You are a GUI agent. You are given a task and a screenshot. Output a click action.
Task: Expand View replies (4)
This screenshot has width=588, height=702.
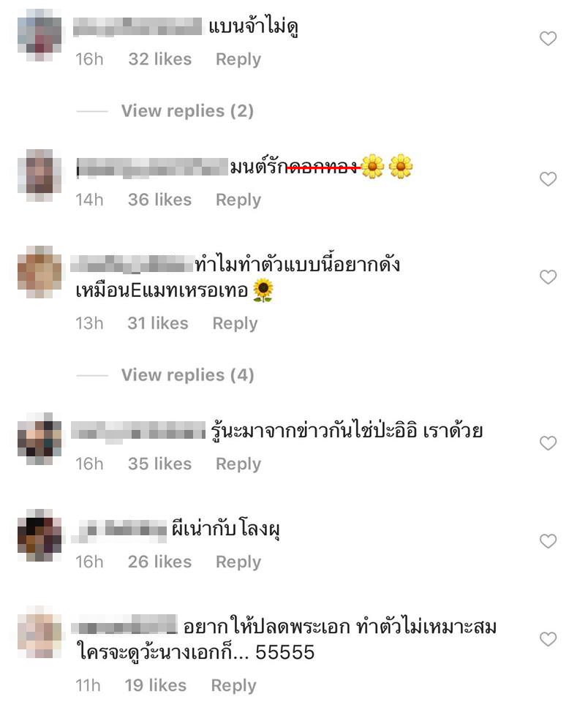click(187, 374)
